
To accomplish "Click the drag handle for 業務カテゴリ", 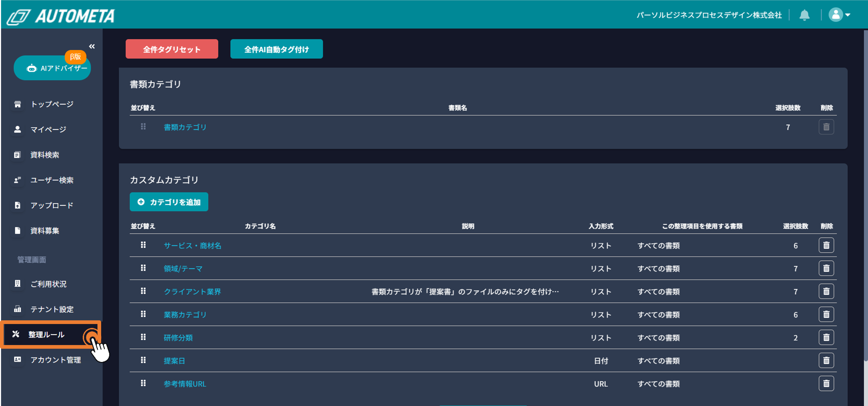I will [x=143, y=314].
